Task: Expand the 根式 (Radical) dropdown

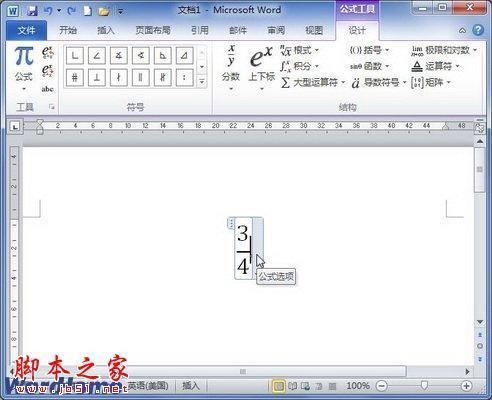Action: (299, 50)
